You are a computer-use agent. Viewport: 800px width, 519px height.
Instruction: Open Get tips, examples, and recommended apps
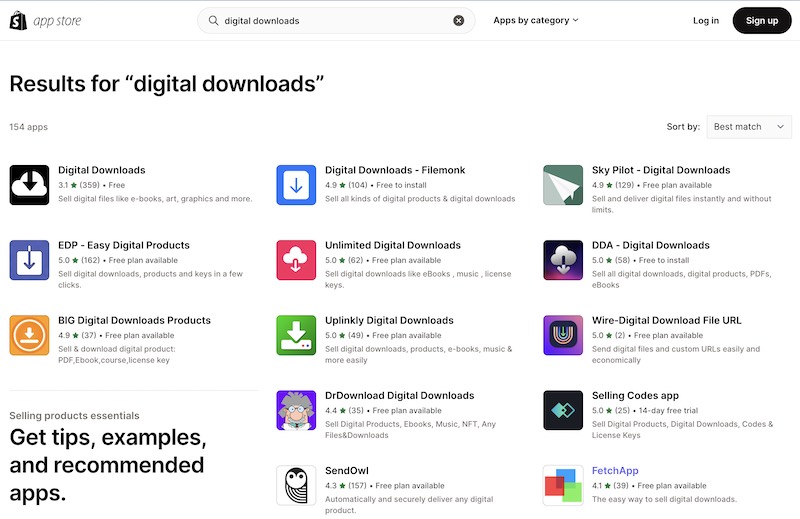[x=108, y=465]
